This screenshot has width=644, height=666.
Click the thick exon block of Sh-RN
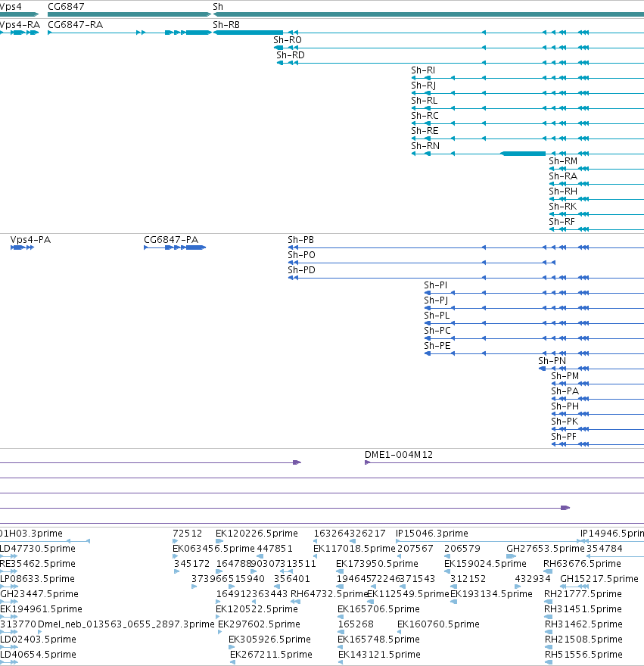tap(523, 154)
